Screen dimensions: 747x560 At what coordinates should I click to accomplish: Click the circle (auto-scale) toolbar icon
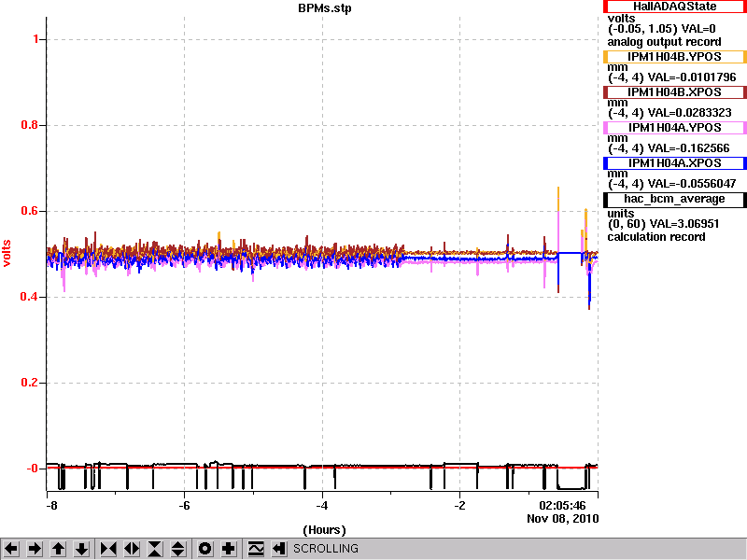coord(205,549)
